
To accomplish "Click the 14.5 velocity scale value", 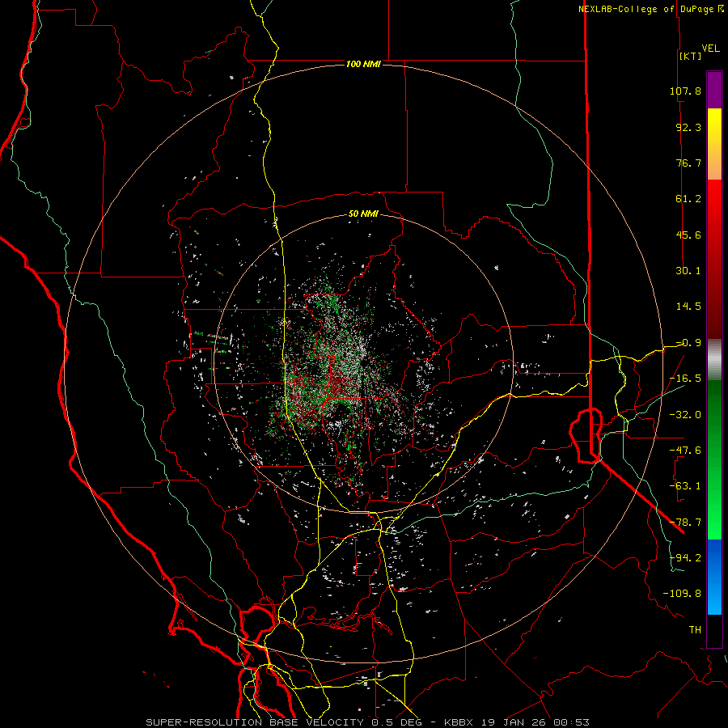I will coord(688,307).
